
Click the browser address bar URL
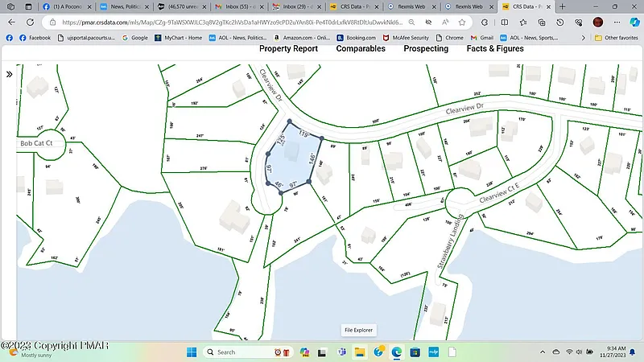[x=242, y=23]
